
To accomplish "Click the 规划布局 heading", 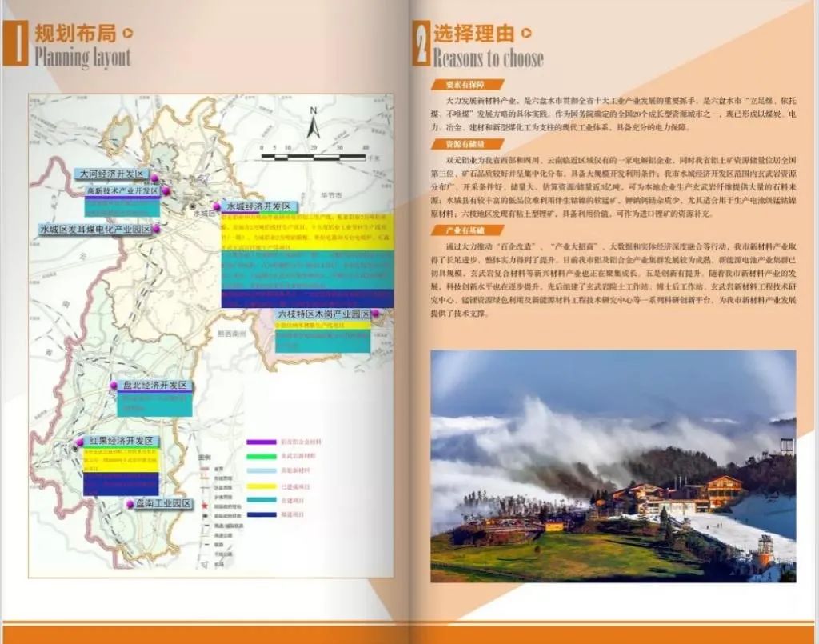I will click(75, 34).
